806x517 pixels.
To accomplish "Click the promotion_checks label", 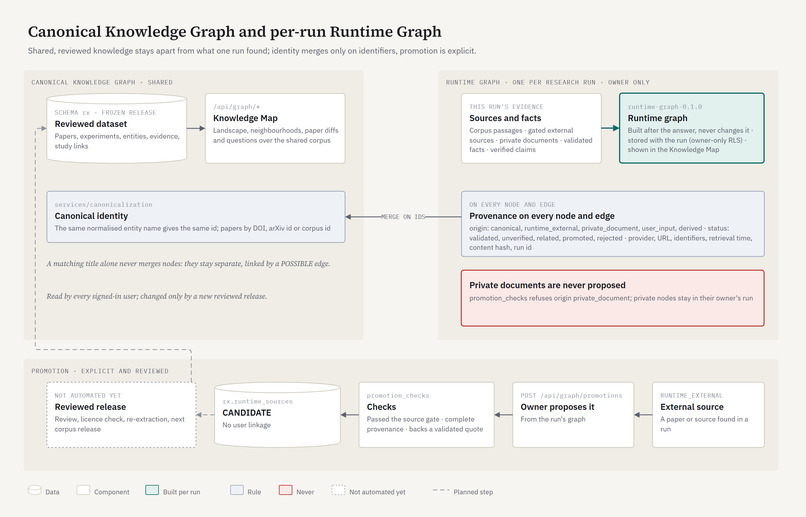I will pyautogui.click(x=398, y=396).
